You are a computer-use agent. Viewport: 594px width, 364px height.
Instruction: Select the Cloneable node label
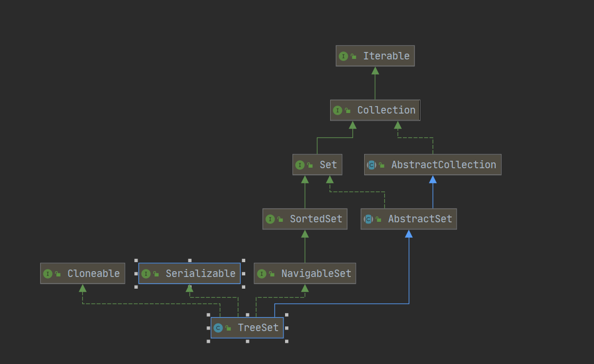point(93,274)
